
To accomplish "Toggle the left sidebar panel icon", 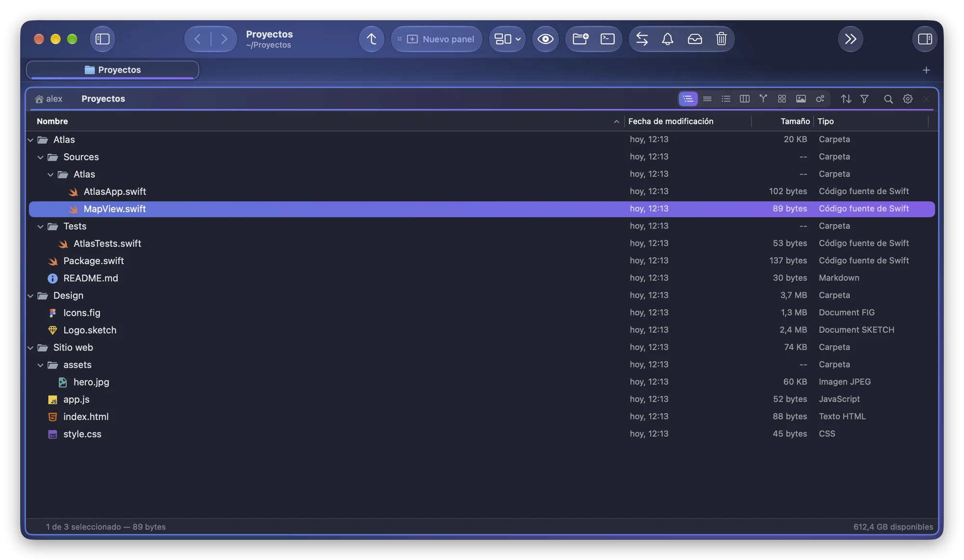I will (102, 39).
